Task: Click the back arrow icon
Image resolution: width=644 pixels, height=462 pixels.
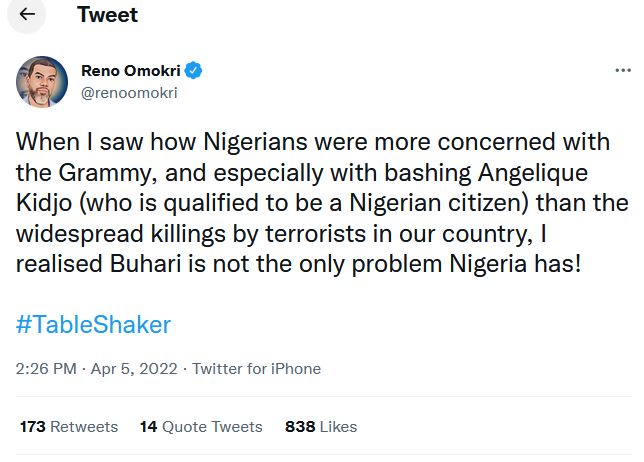Action: pyautogui.click(x=27, y=16)
